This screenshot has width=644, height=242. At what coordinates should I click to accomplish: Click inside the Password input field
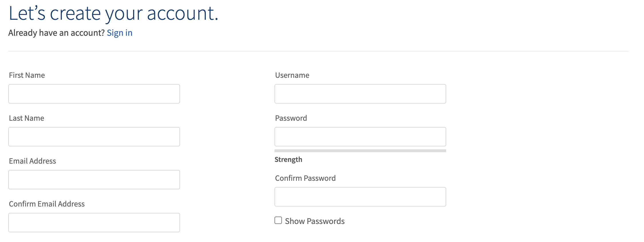pyautogui.click(x=360, y=137)
